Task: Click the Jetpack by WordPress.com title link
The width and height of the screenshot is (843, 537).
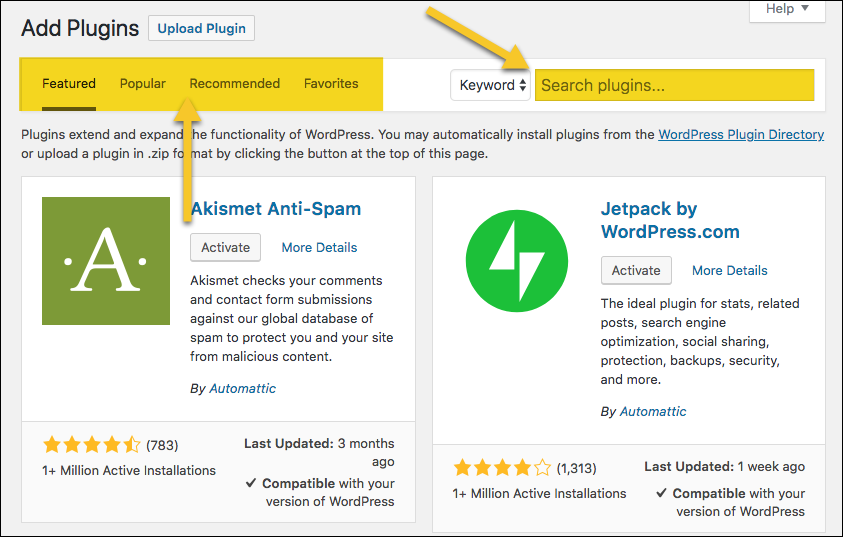Action: pyautogui.click(x=670, y=220)
